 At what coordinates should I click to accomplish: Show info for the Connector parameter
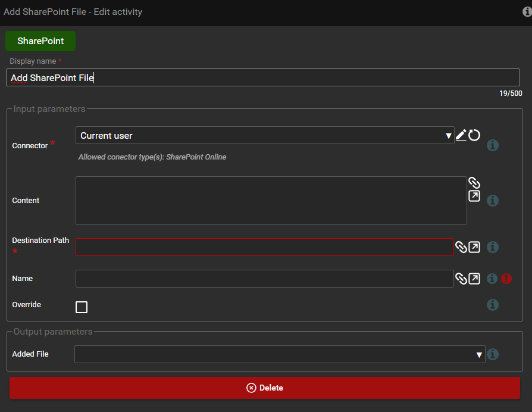click(x=493, y=145)
